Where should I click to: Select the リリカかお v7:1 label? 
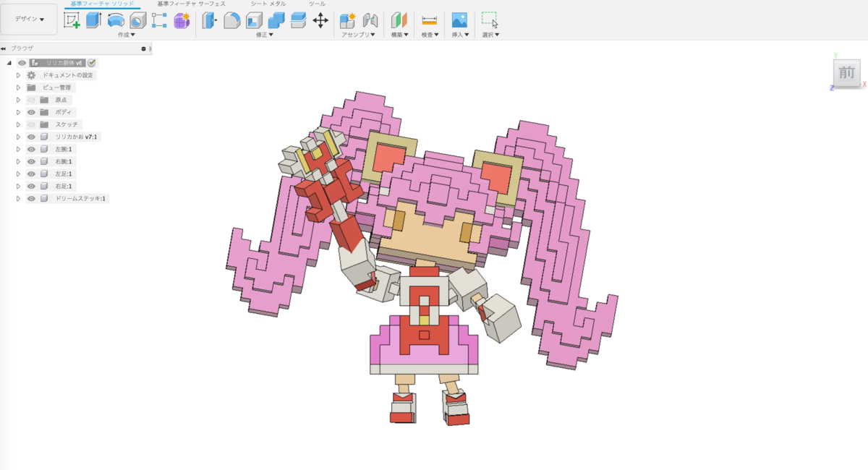76,137
